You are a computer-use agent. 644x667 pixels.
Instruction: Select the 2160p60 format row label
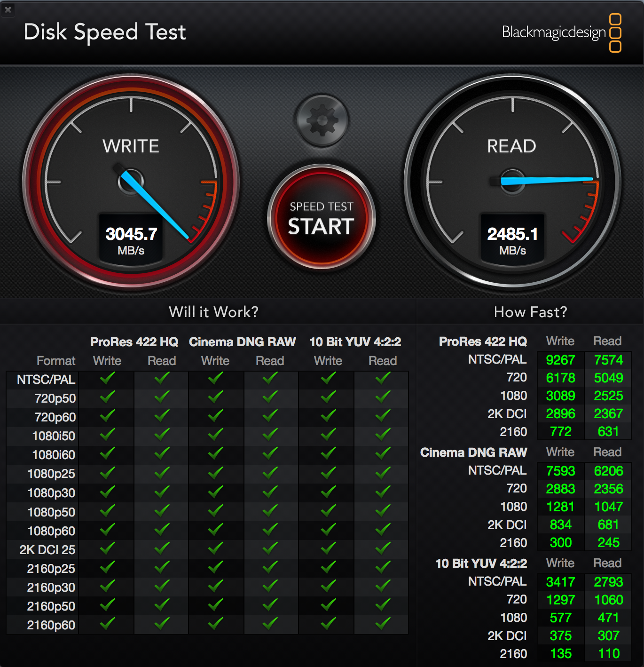click(51, 625)
